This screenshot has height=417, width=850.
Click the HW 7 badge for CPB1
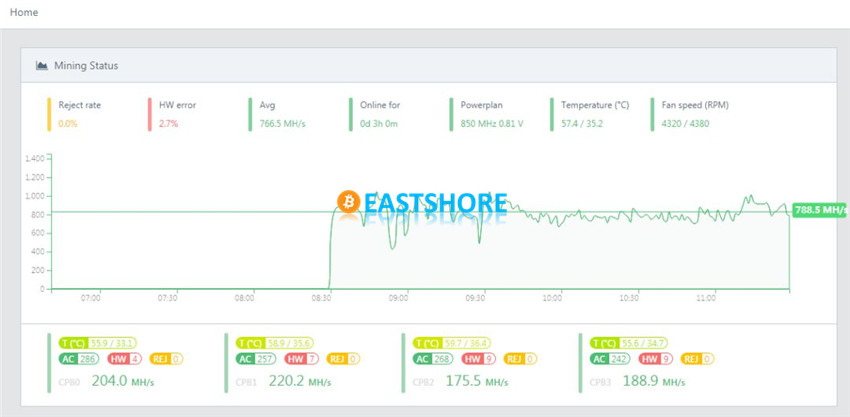click(x=302, y=358)
